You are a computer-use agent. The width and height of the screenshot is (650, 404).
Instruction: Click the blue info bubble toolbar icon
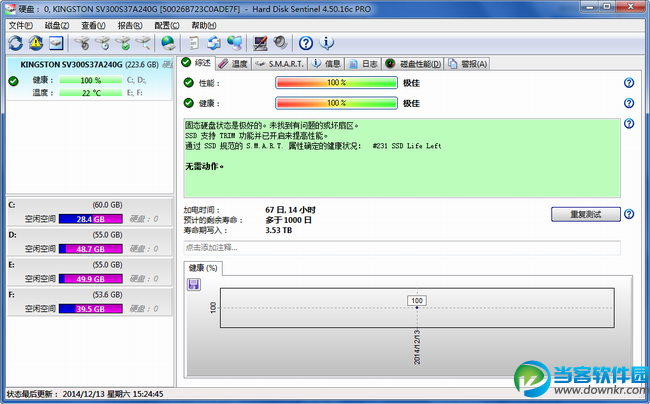click(x=327, y=43)
